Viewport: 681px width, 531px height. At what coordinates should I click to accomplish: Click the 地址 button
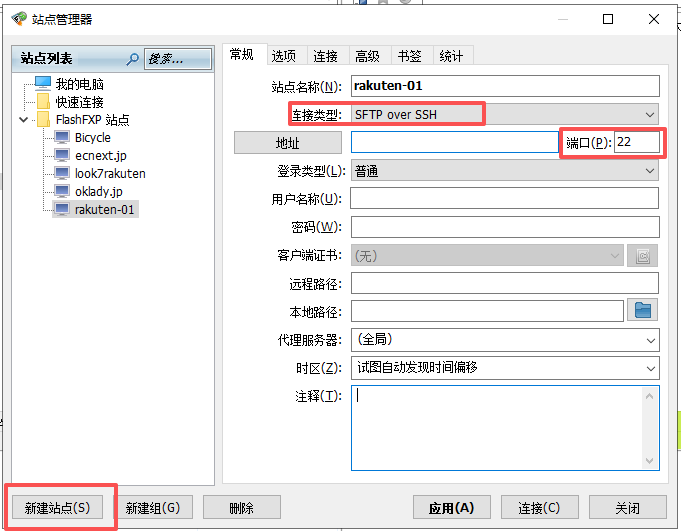tap(288, 143)
